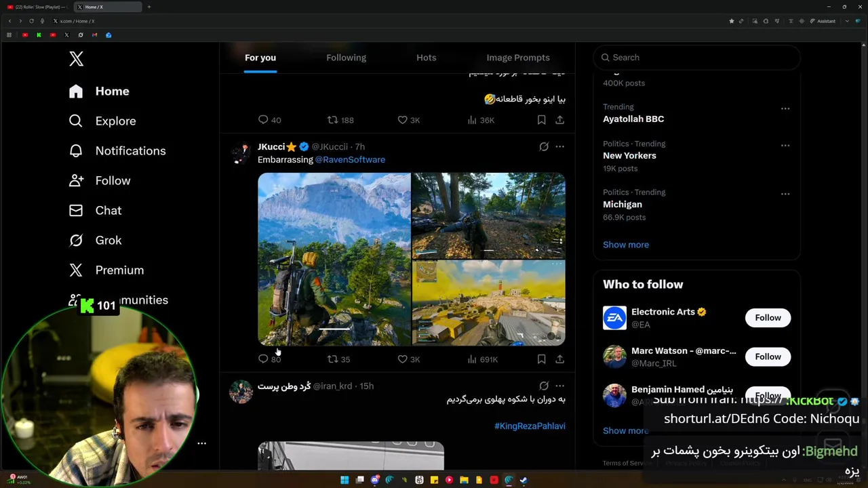Open JKucci's profile avatar
Screen dimensions: 868x488
241,153
